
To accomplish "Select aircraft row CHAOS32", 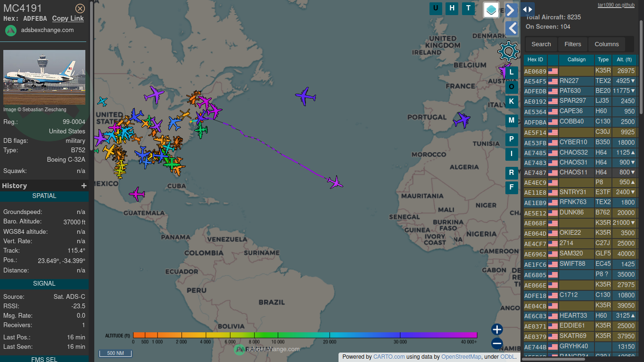I will [x=580, y=153].
